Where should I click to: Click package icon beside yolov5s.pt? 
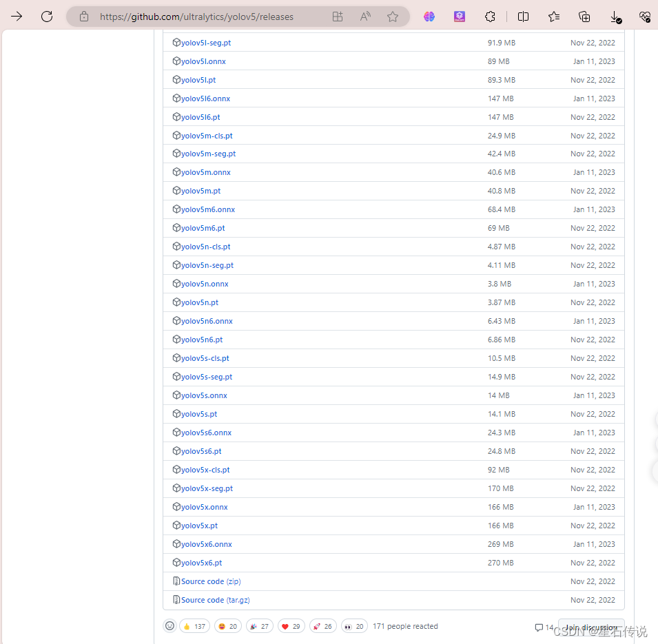coord(176,414)
